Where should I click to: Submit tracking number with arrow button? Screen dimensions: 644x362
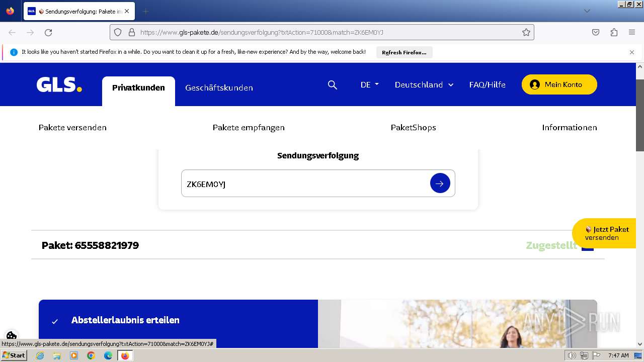440,184
